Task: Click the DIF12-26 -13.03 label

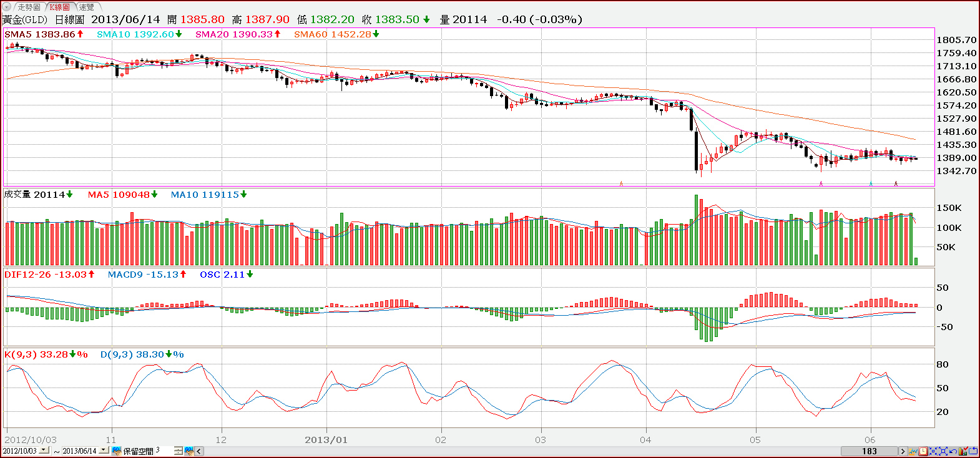Action: [x=49, y=275]
